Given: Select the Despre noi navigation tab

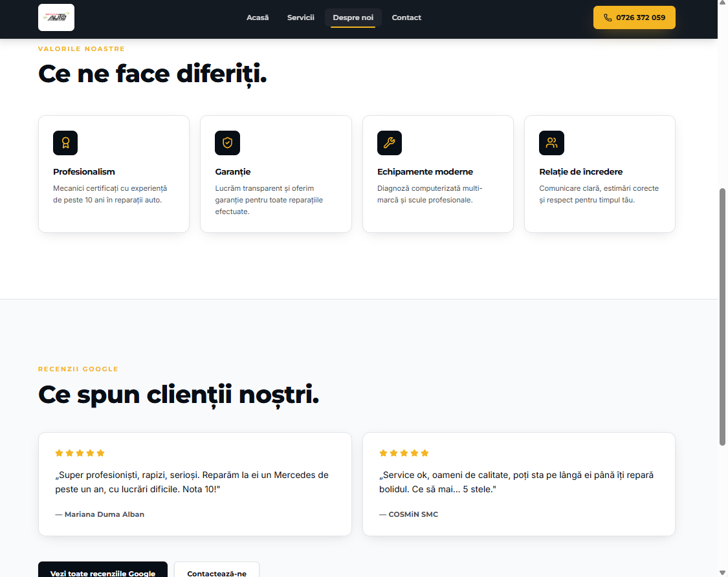Looking at the screenshot, I should click(353, 17).
